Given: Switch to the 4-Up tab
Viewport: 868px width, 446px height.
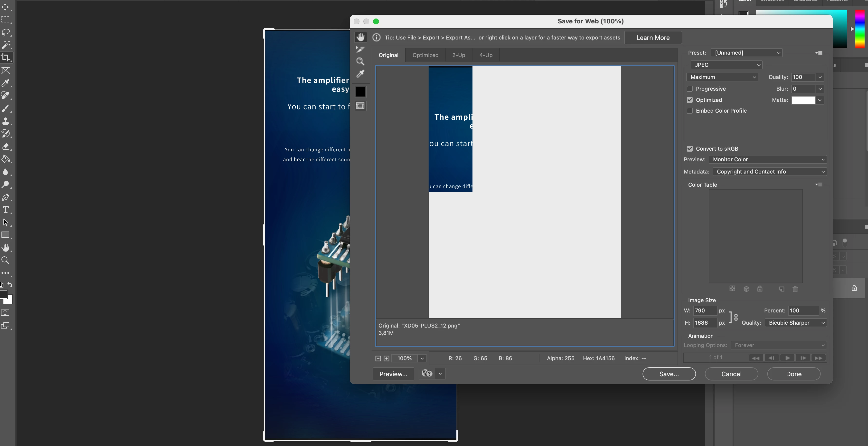Looking at the screenshot, I should click(x=486, y=55).
